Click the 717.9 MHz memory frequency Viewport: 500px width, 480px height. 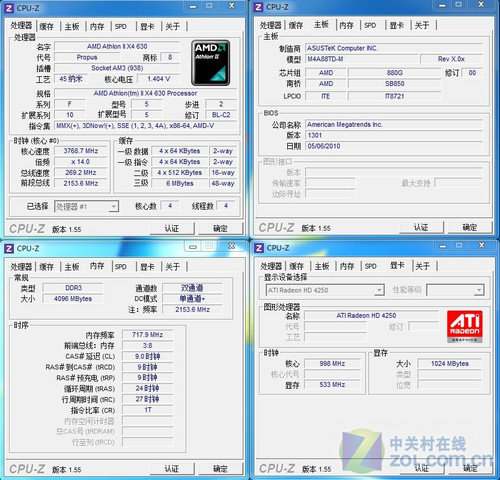(x=148, y=335)
